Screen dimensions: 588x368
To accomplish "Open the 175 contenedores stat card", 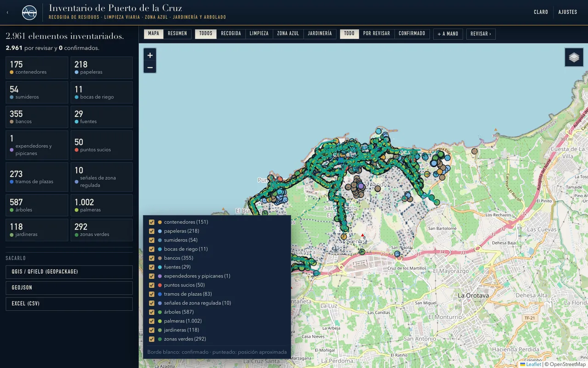I will coord(37,68).
